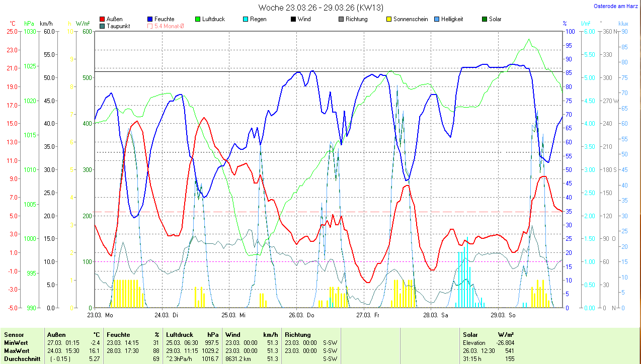Click the yellow Sonnenschein legend swatch
Screen dimensions: 641x364
389,20
